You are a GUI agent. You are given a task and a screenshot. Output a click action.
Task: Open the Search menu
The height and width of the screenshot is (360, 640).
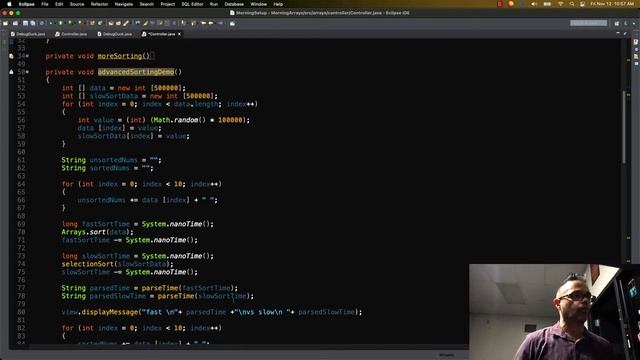tap(147, 4)
